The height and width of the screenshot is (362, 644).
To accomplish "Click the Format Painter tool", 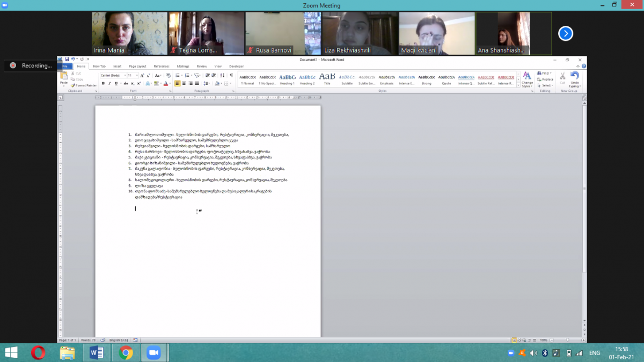I will click(x=84, y=85).
